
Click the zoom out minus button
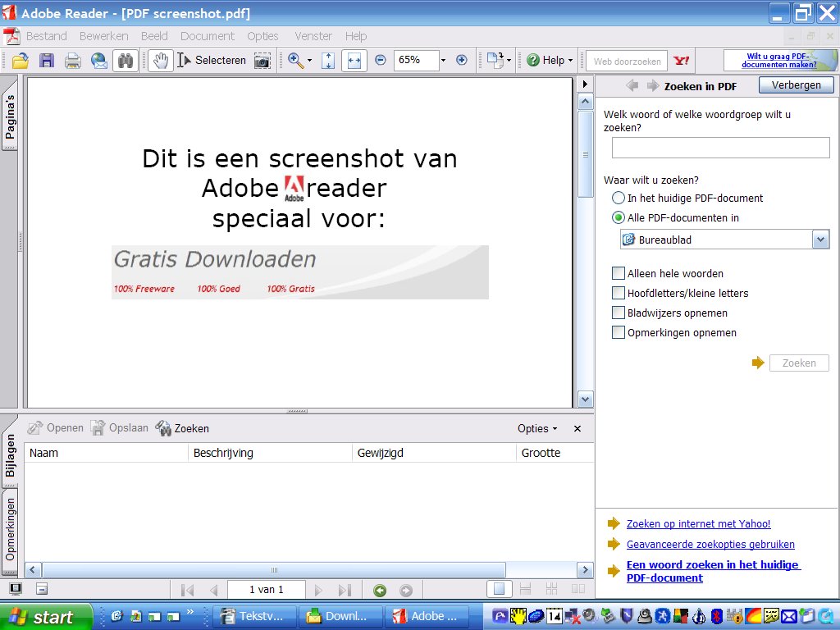[x=381, y=60]
